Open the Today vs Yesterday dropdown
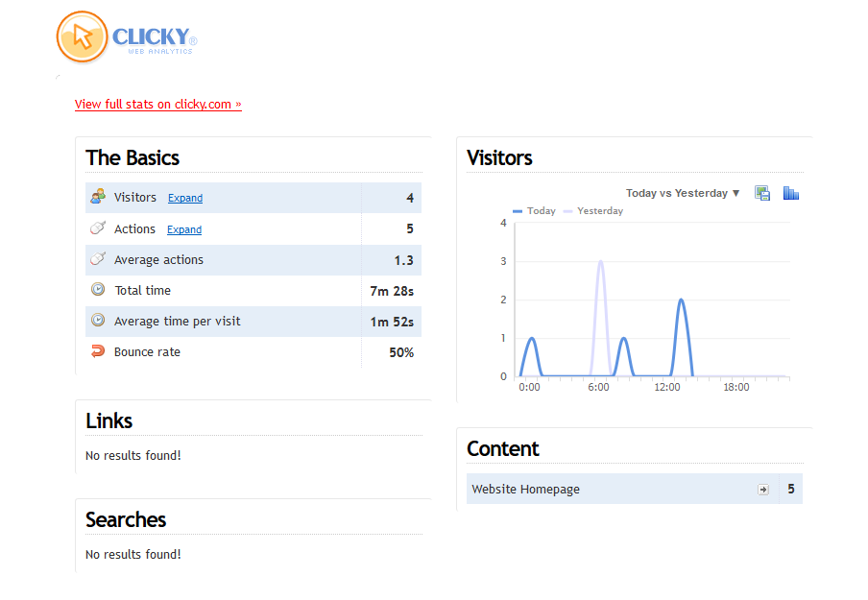Screen dimensions: 868x600 [683, 193]
